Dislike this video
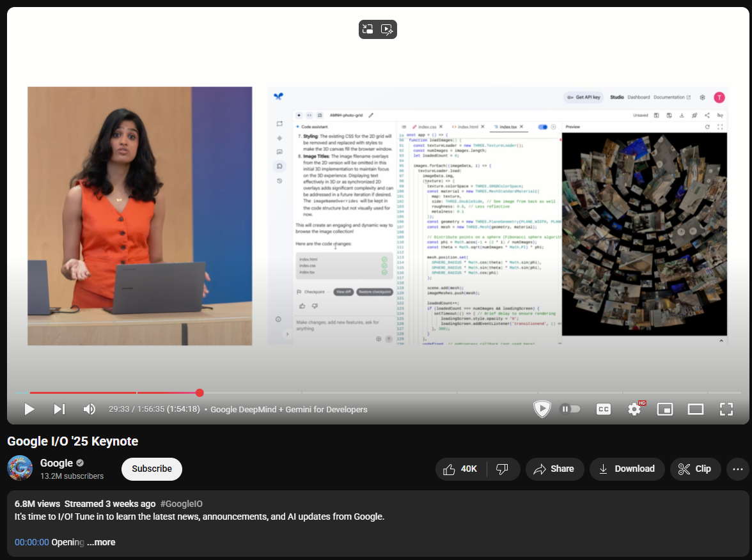The image size is (752, 560). pos(502,469)
